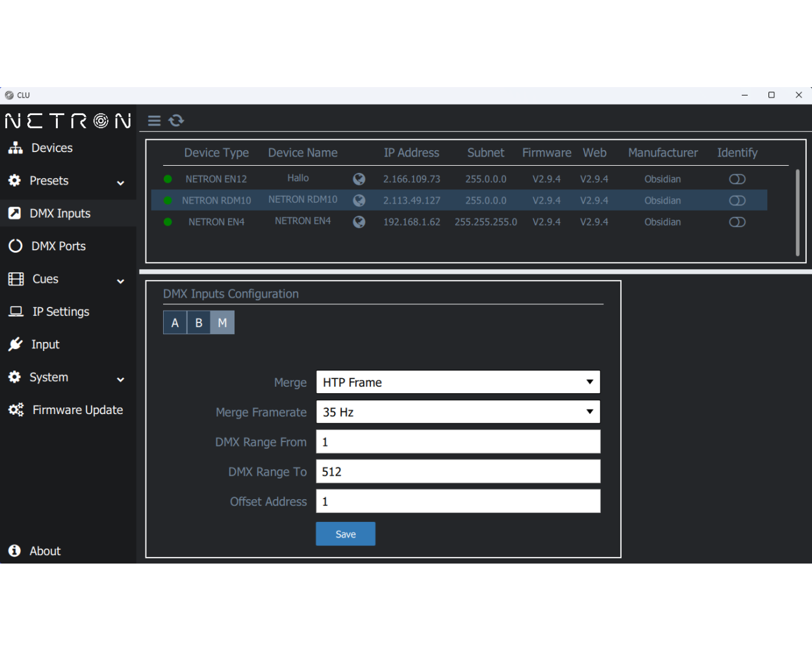Image resolution: width=812 pixels, height=650 pixels.
Task: Open the hamburger menu icon
Action: pyautogui.click(x=154, y=121)
